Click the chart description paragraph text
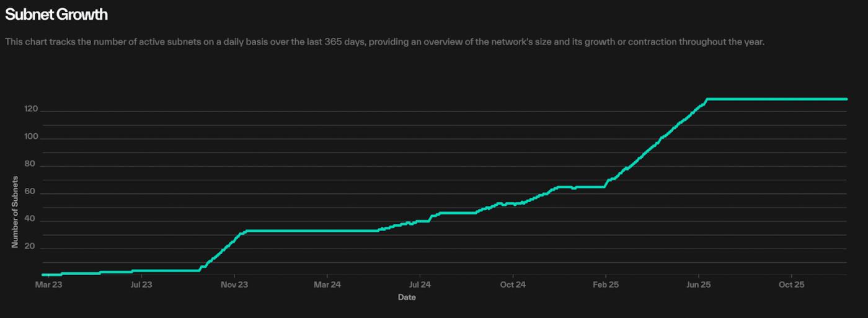This screenshot has height=318, width=868. tap(384, 42)
